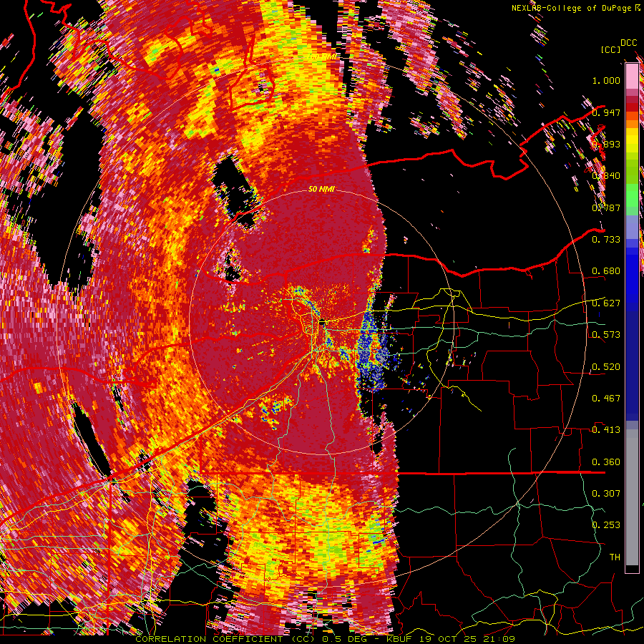The width and height of the screenshot is (644, 644).
Task: Select the 0.253 scale value
Action: (606, 525)
